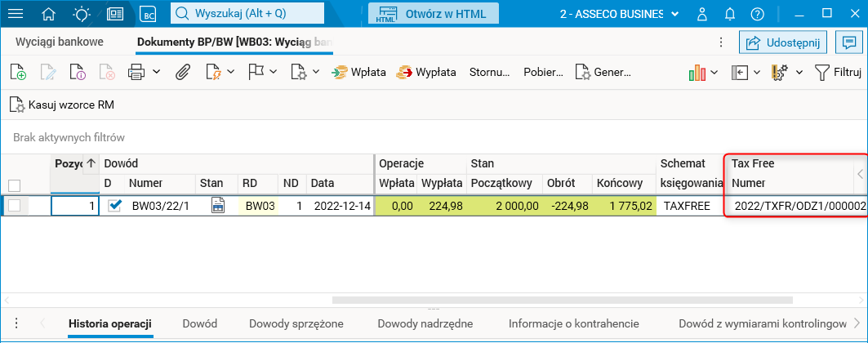Expand the gear wand dropdown arrow
This screenshot has width=868, height=343.
[799, 72]
